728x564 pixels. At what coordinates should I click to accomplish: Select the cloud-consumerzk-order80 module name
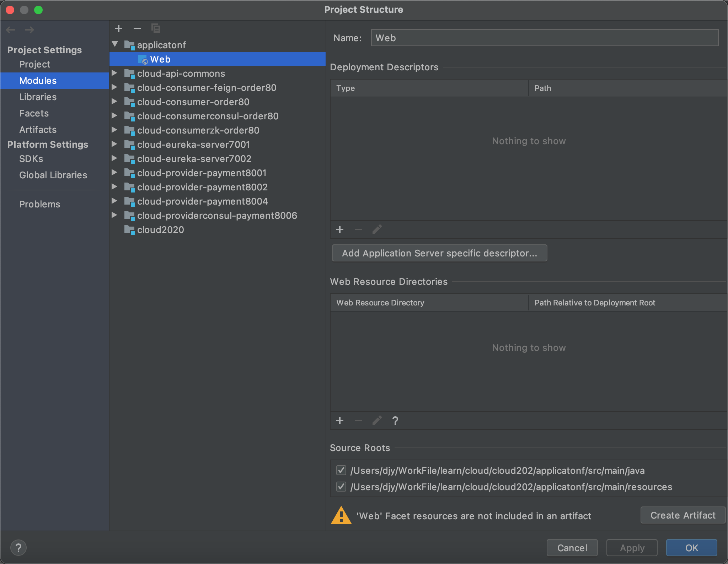198,130
